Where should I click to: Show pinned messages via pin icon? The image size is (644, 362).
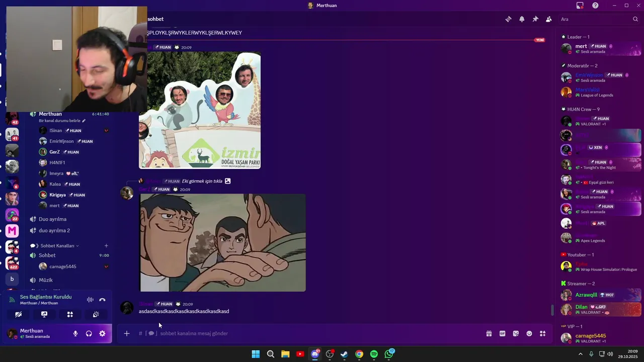535,19
